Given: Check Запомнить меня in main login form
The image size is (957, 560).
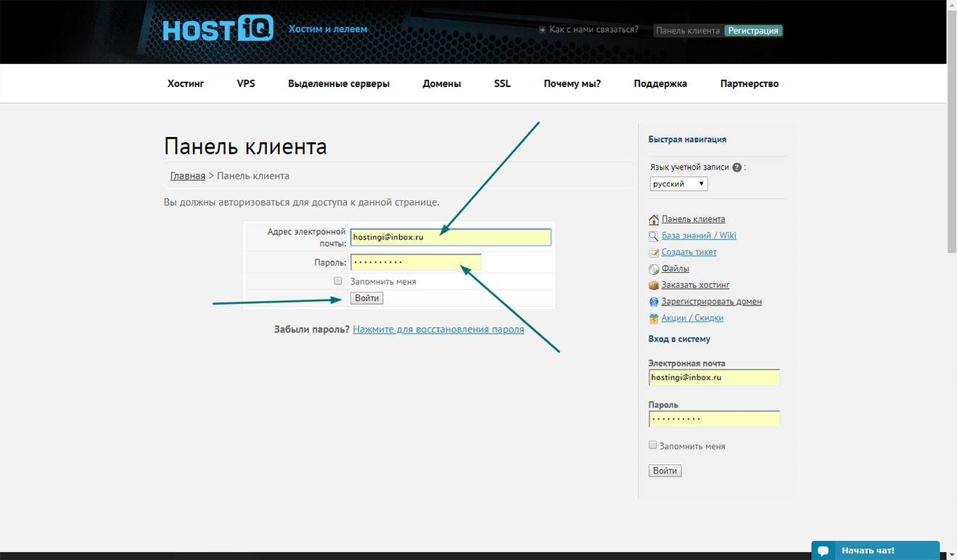Looking at the screenshot, I should click(337, 281).
